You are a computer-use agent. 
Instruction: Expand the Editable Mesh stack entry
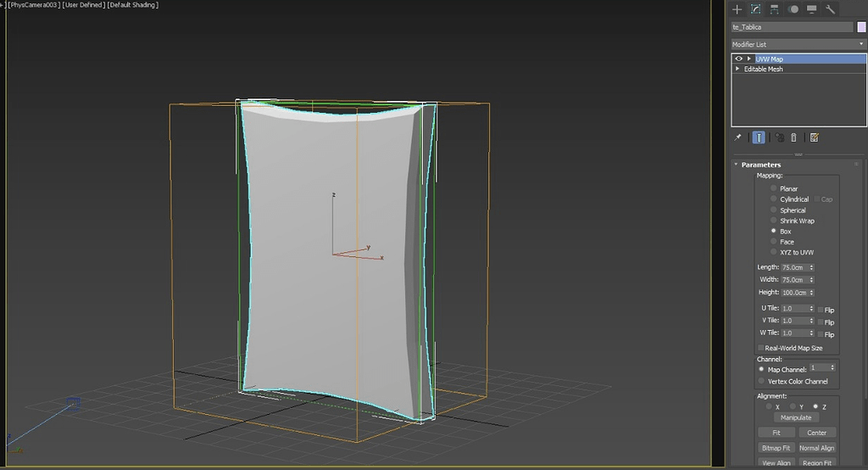(x=738, y=69)
